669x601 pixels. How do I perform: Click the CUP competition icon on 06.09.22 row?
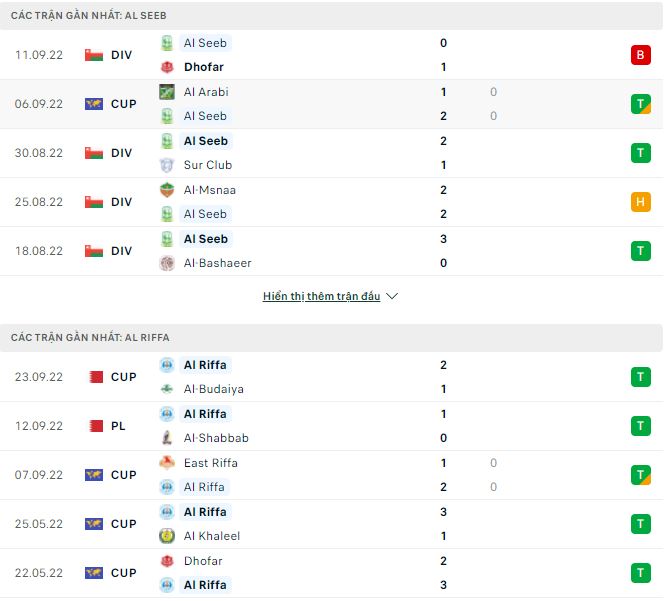(x=94, y=104)
